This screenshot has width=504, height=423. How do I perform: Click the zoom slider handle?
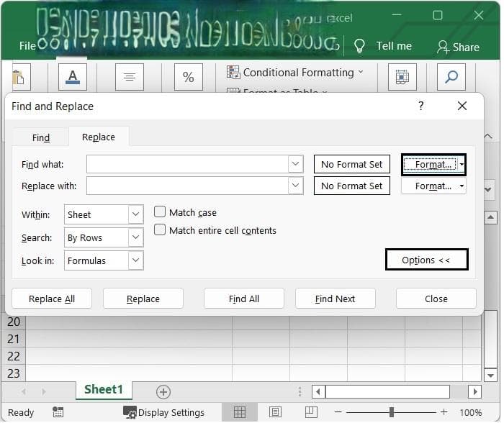pos(392,412)
